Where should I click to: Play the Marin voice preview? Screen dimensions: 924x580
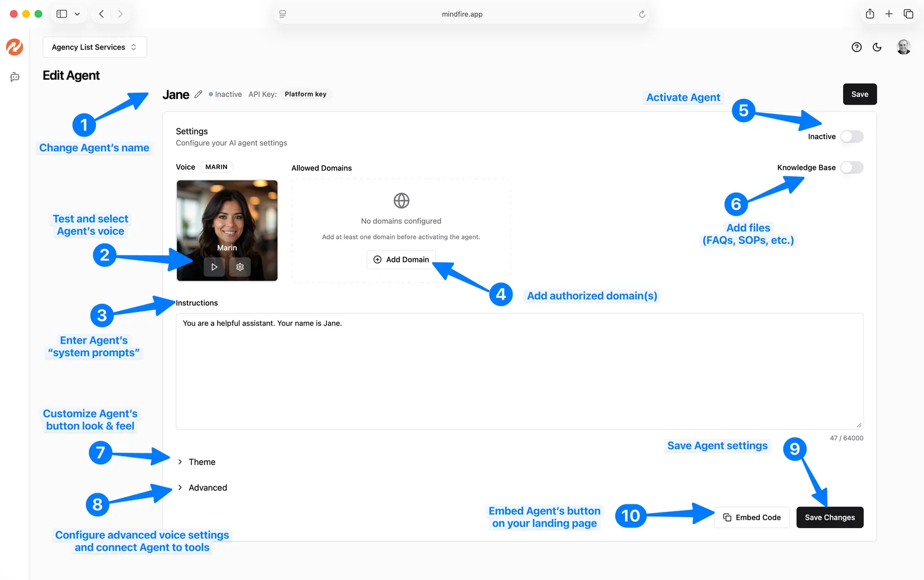tap(214, 267)
